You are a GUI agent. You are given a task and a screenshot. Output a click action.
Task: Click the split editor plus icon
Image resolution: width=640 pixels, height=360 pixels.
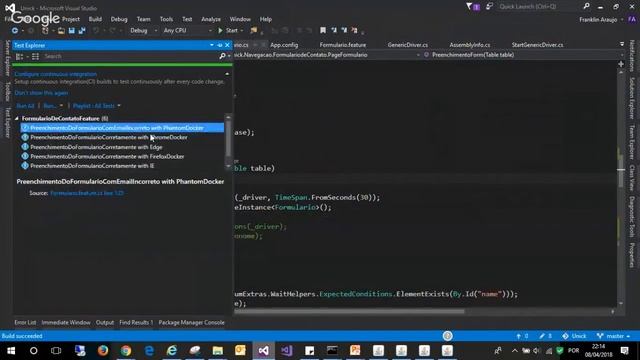pos(621,64)
